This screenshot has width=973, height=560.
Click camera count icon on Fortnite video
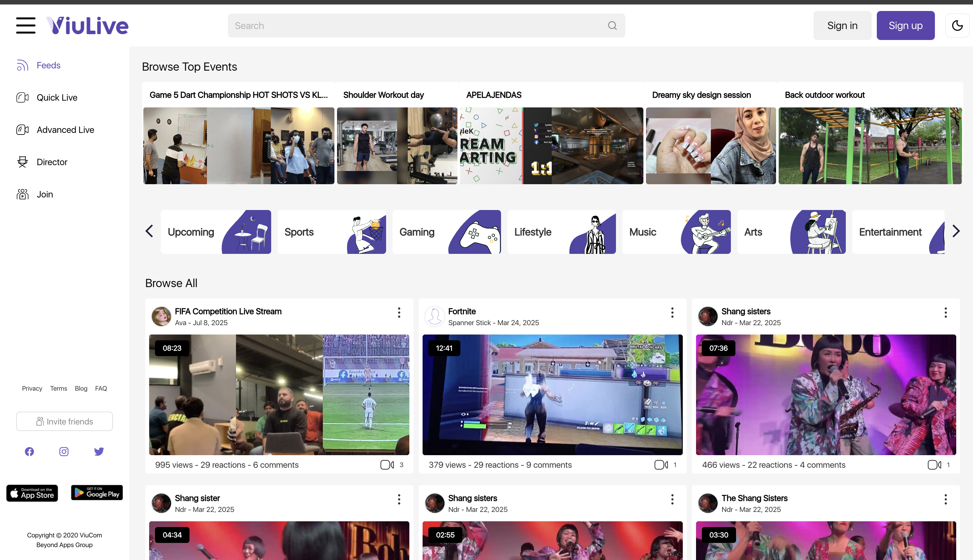click(x=661, y=465)
